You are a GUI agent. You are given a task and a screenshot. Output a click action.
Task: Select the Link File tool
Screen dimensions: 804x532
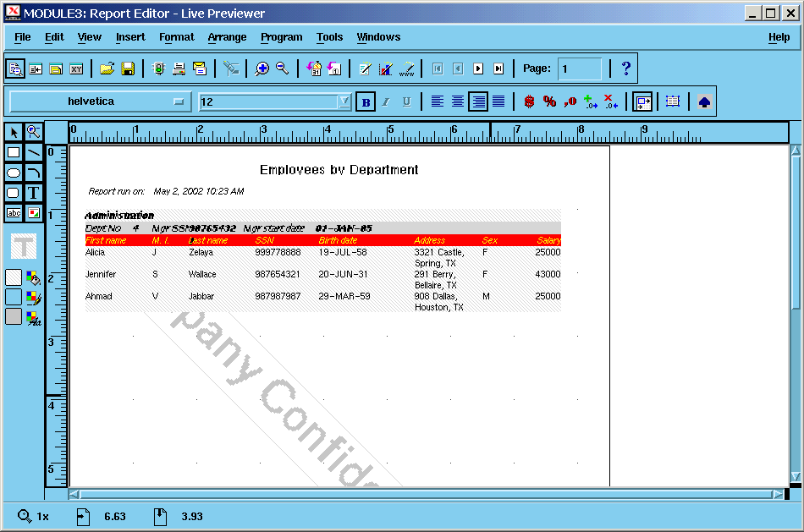[x=34, y=212]
